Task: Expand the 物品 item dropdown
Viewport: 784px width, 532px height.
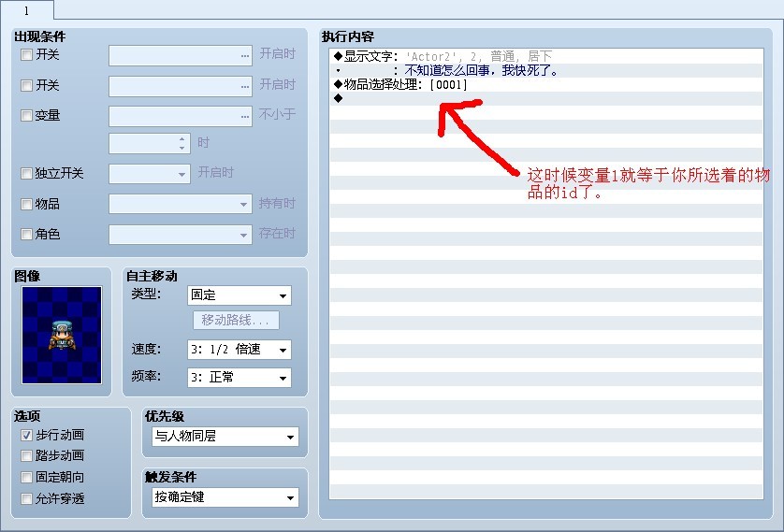Action: pyautogui.click(x=181, y=204)
